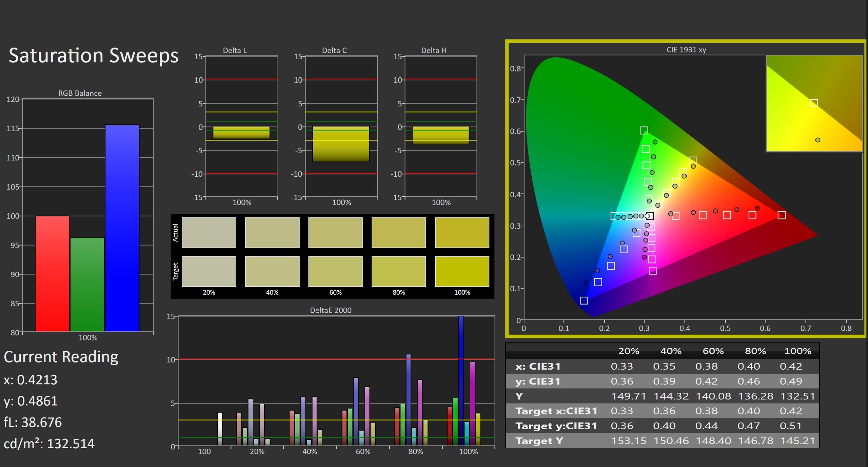Select the Target Y row label

[539, 441]
